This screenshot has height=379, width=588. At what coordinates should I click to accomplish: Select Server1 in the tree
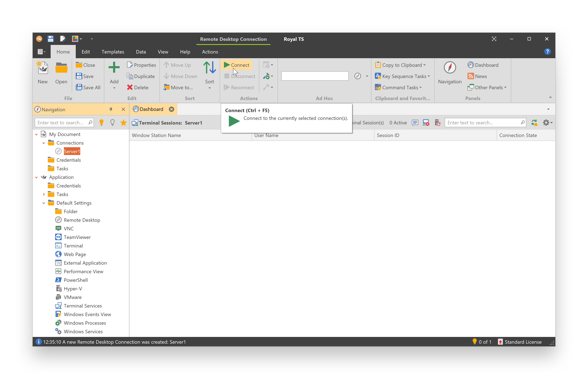coord(72,151)
